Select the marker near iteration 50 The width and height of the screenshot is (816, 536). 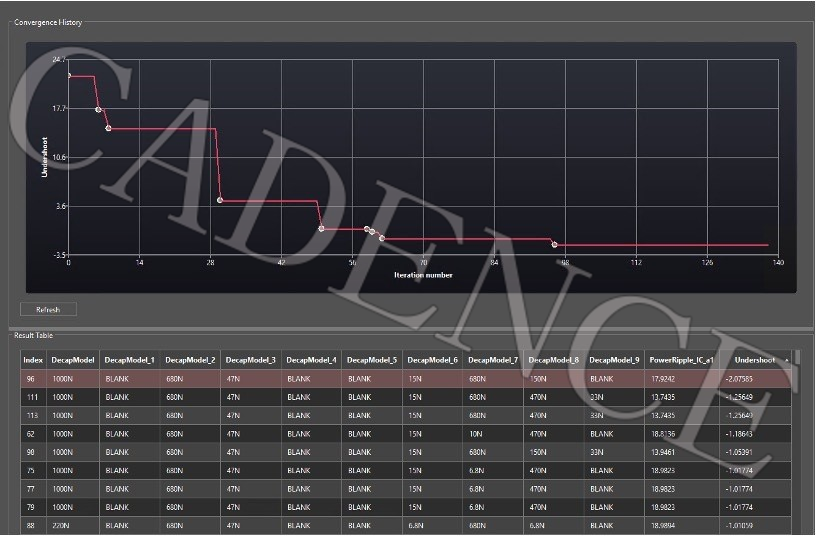point(322,228)
